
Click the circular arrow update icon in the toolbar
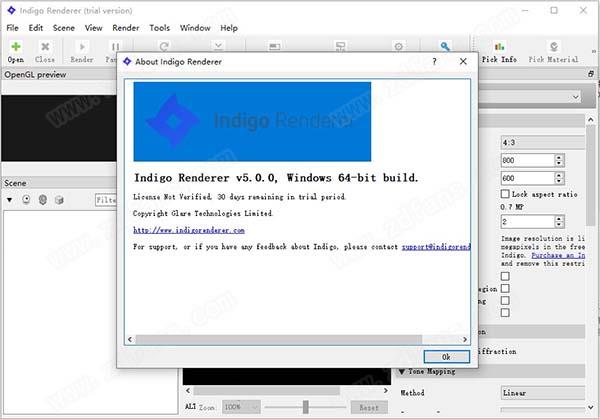pos(164,46)
